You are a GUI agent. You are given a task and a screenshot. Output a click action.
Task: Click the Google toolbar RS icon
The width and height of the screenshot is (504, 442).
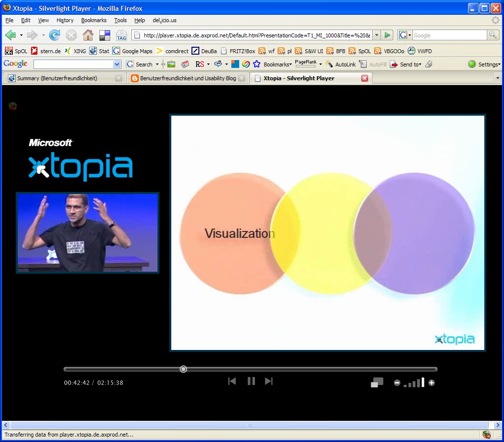(x=200, y=64)
